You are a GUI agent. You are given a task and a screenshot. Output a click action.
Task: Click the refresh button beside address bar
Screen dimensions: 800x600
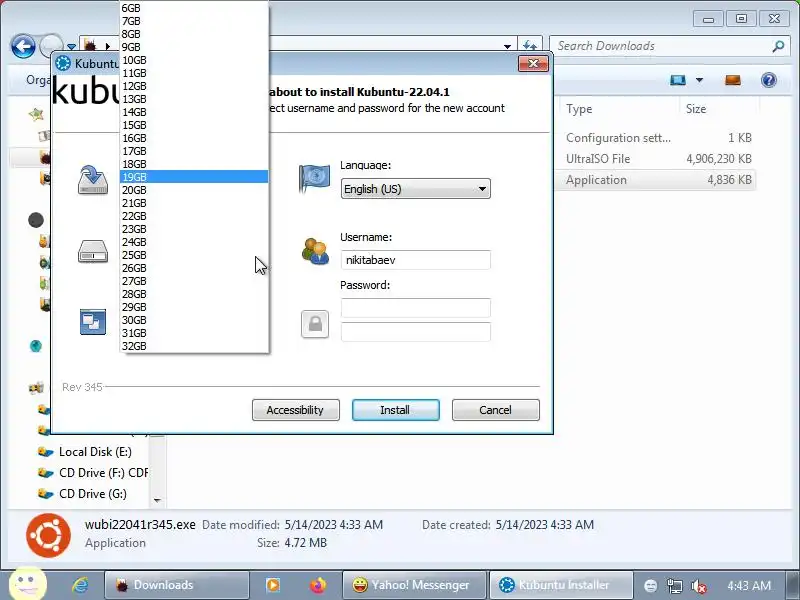[x=530, y=46]
